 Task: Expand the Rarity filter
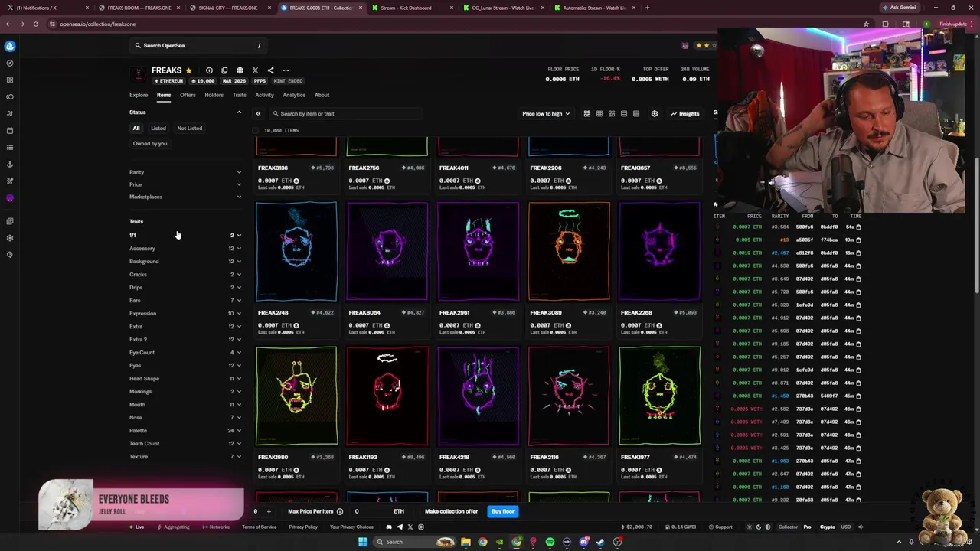[185, 172]
